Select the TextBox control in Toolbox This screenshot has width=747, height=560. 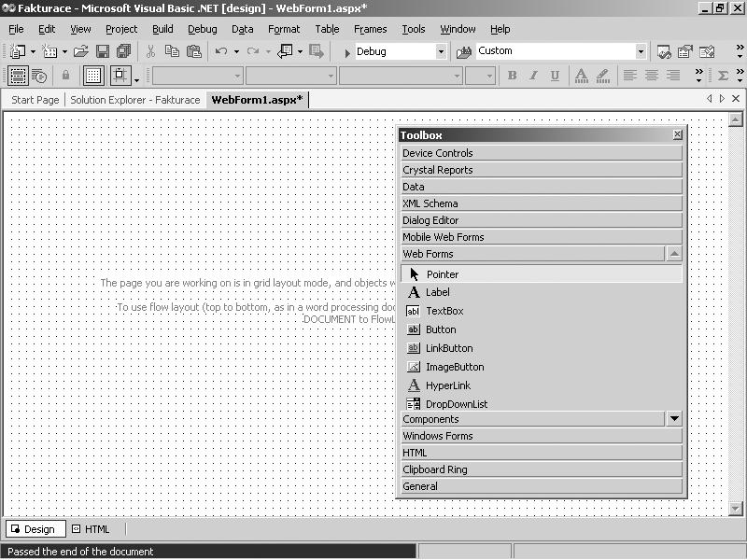542,311
